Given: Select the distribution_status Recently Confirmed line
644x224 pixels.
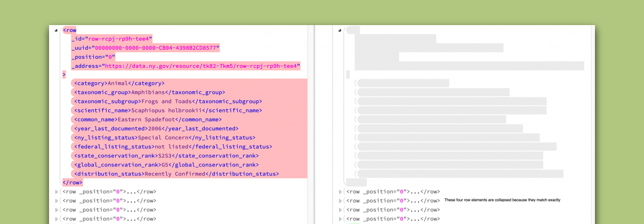Looking at the screenshot, I should 176,174.
